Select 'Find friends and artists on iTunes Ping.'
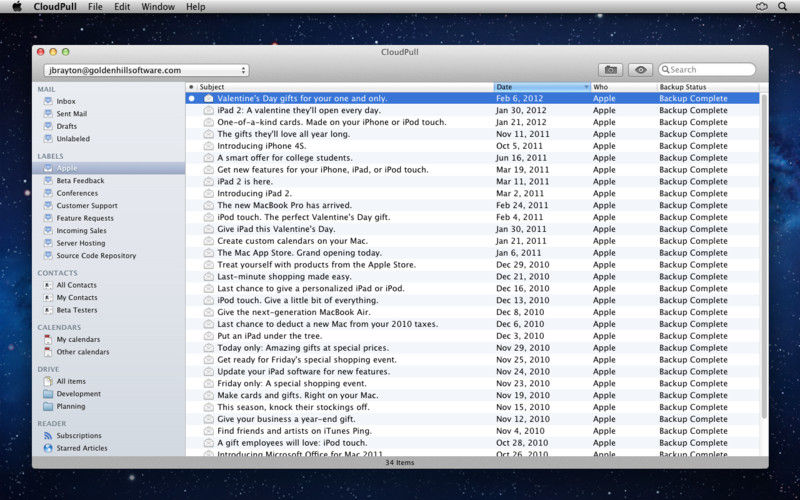Screen dimensions: 800x500 472,431
